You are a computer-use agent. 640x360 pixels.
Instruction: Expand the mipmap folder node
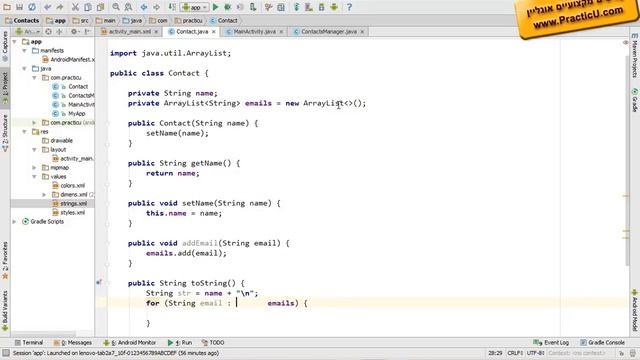pyautogui.click(x=35, y=167)
